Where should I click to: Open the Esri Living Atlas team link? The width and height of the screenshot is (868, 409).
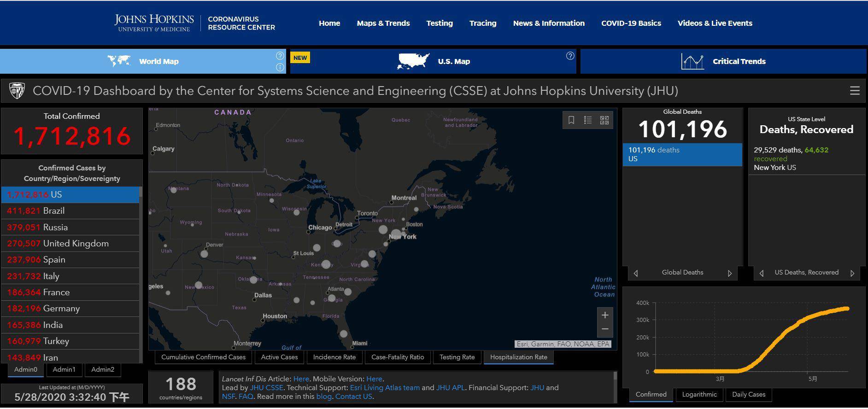385,388
